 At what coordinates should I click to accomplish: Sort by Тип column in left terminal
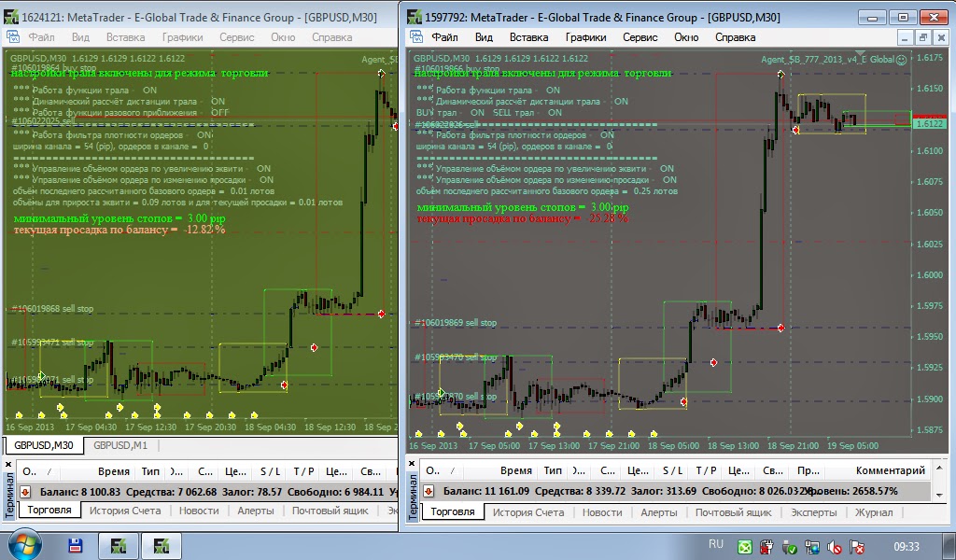coord(150,471)
